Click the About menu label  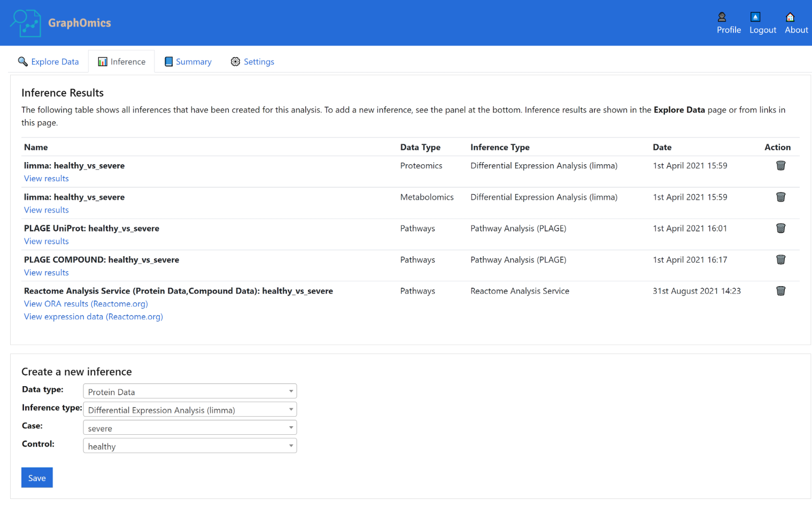[796, 30]
